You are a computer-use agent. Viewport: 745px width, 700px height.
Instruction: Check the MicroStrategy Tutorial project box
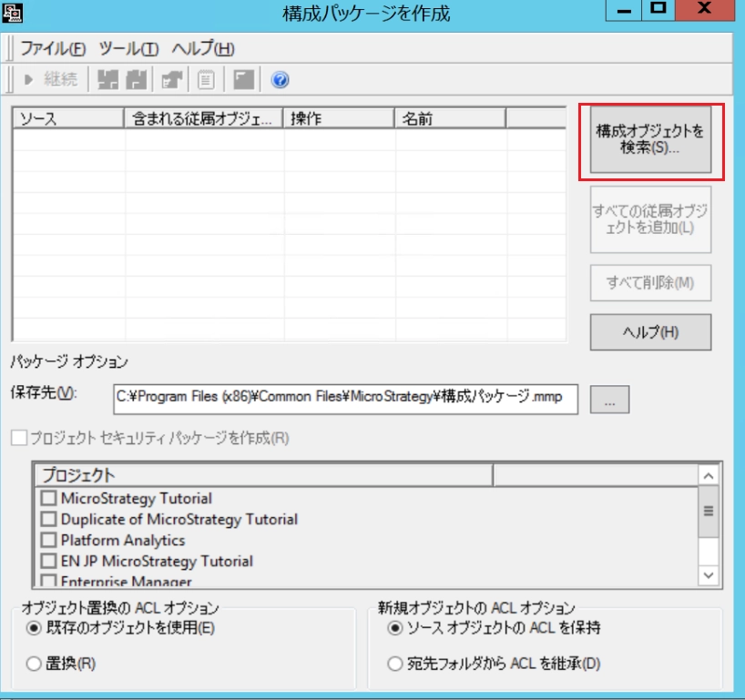click(x=48, y=498)
